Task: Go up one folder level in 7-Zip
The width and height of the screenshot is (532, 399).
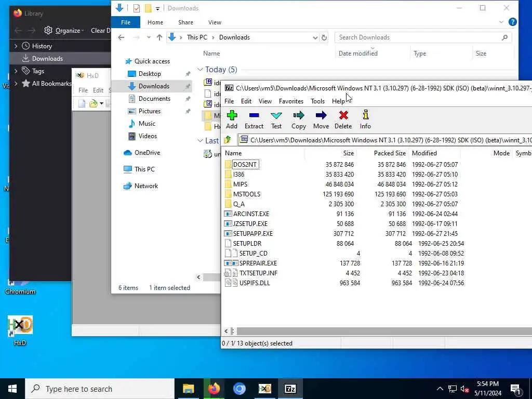Action: [228, 140]
